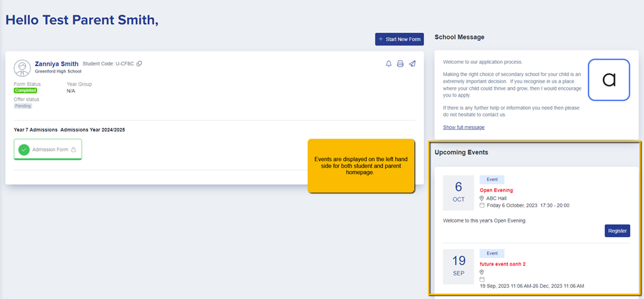Register for the Open Evening event
Image resolution: width=644 pixels, height=299 pixels.
618,230
